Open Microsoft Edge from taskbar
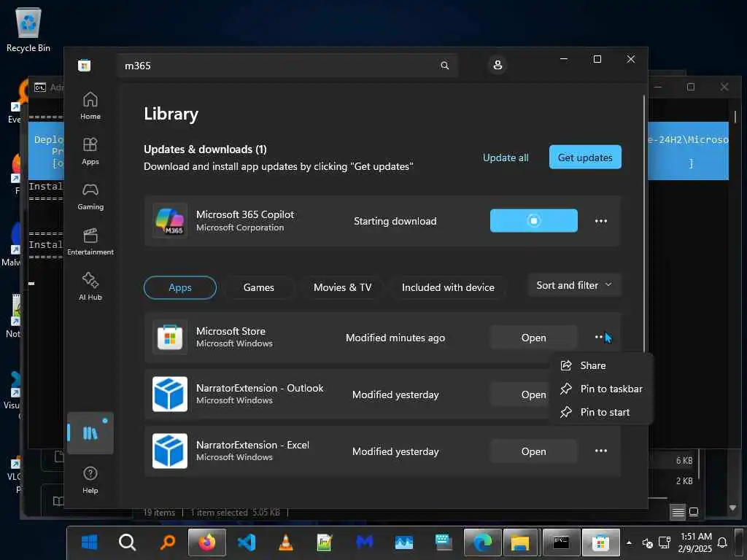This screenshot has height=560, width=747. [483, 542]
